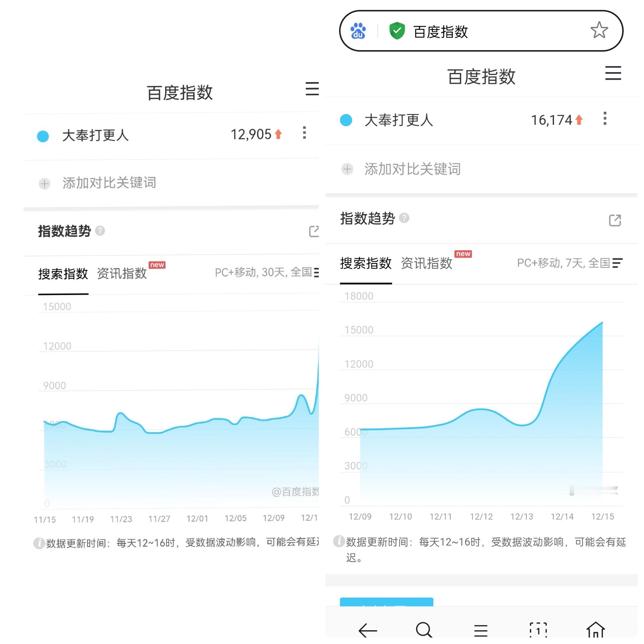Tap the help question mark by 指数趋势 on the right

(x=404, y=218)
